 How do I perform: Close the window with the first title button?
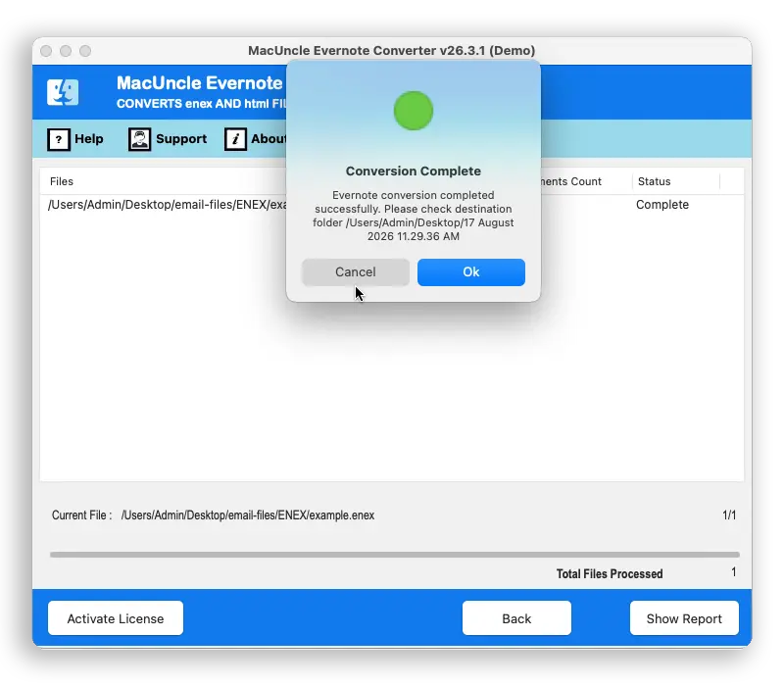[x=46, y=51]
